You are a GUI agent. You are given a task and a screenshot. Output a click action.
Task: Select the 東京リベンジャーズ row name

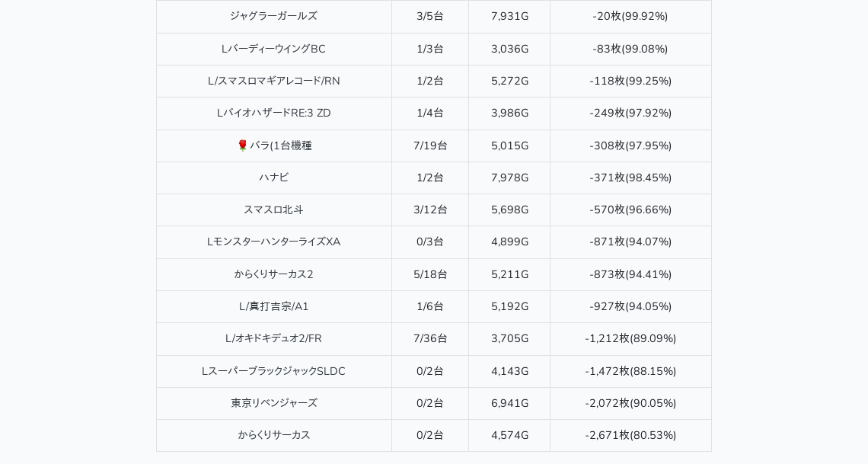tap(273, 403)
